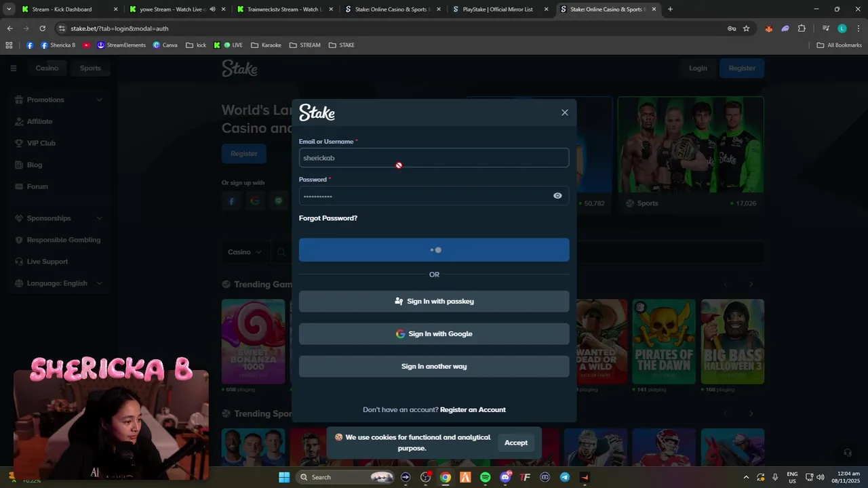868x488 pixels.
Task: Switch to the Casino section
Action: pyautogui.click(x=47, y=68)
